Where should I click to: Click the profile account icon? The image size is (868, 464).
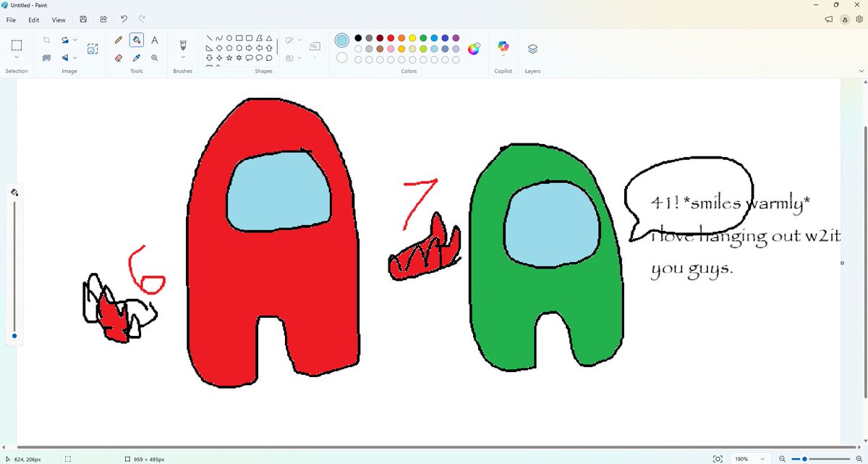click(x=844, y=20)
